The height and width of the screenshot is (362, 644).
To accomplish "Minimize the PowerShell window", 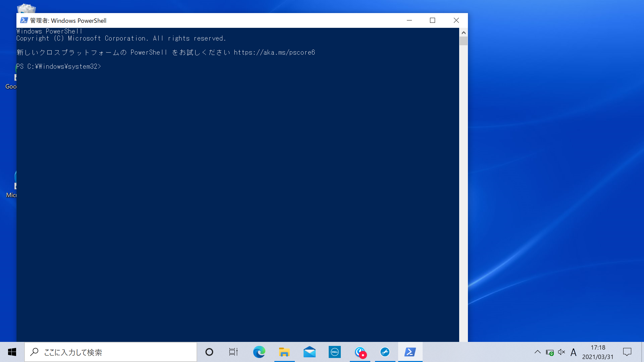I will click(x=409, y=20).
